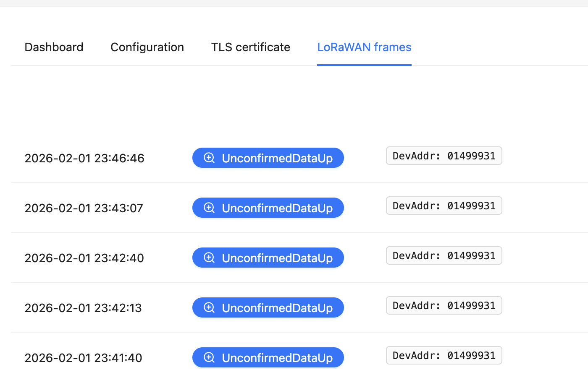Click DevAddr tag on 23:43:07 row
The image size is (588, 375).
(x=444, y=206)
